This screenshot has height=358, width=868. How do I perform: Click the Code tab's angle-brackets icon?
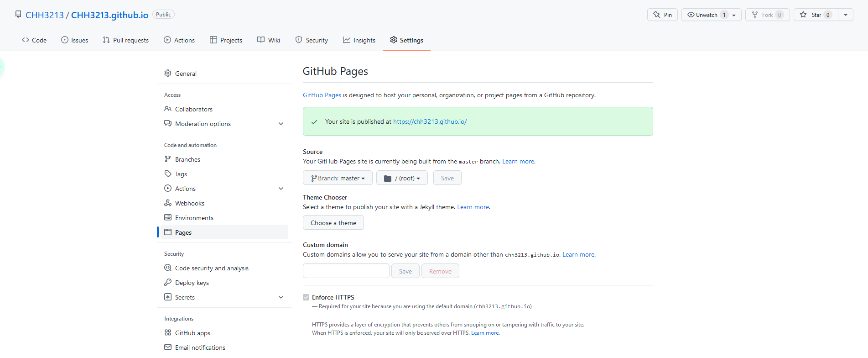[x=26, y=40]
